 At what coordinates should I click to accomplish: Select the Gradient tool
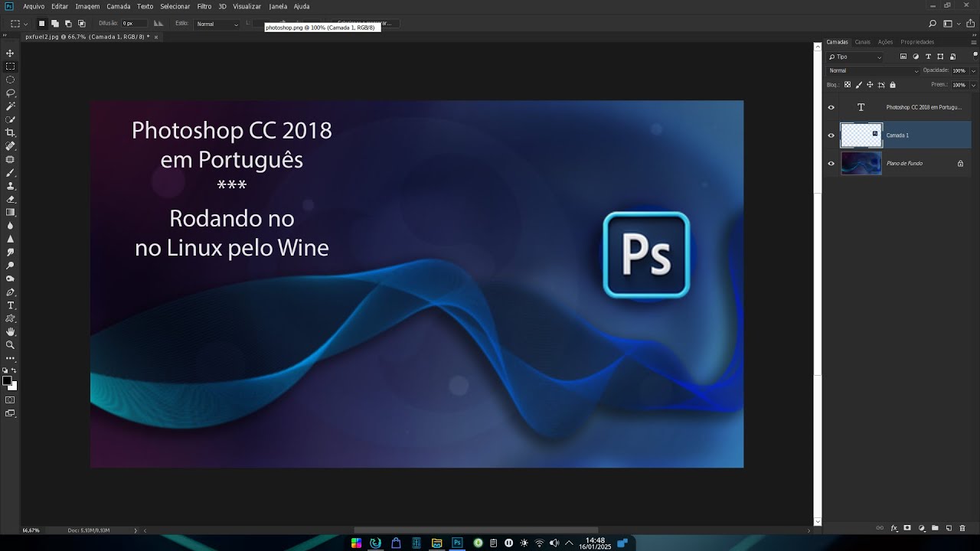(10, 212)
